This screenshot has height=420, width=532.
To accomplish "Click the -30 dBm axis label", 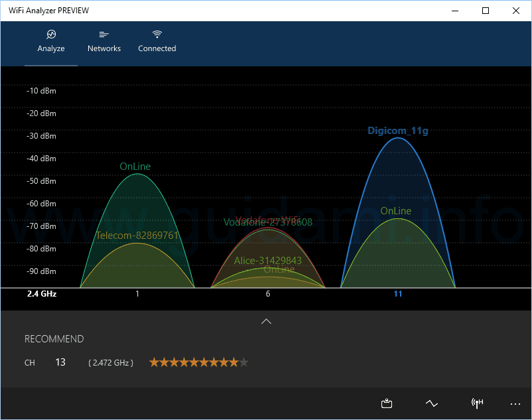I will 41,136.
